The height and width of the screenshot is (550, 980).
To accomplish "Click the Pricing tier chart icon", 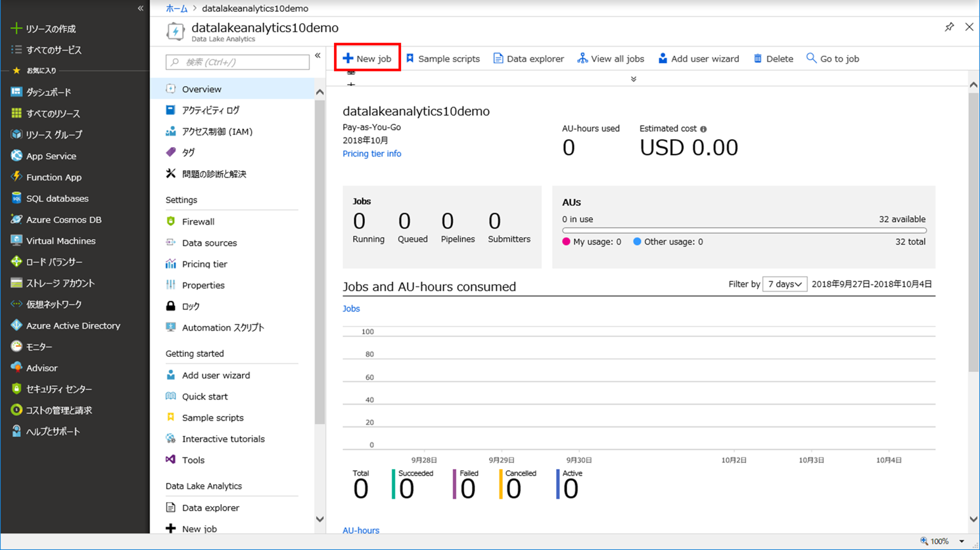I will [x=171, y=264].
